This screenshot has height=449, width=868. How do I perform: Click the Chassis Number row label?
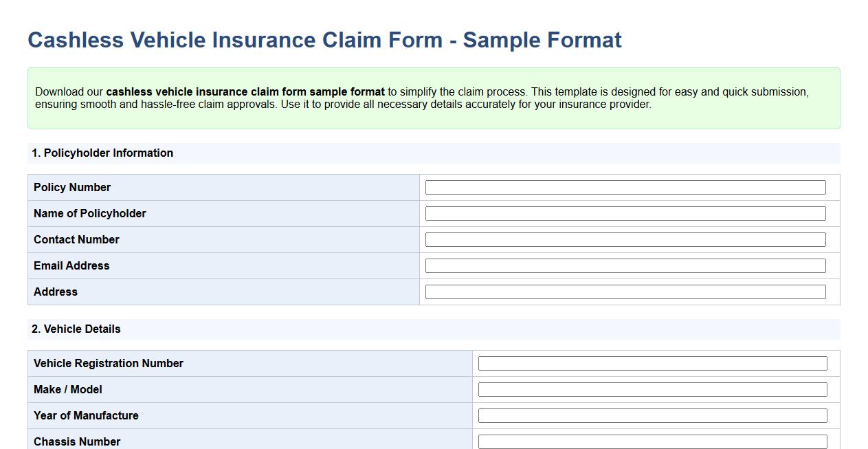click(x=76, y=441)
